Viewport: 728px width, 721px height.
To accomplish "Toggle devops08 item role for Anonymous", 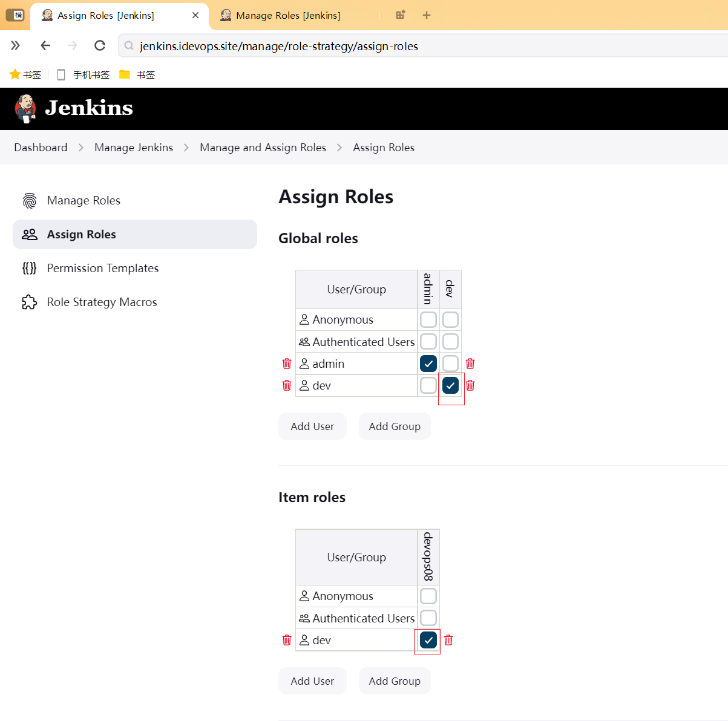I will pos(428,596).
